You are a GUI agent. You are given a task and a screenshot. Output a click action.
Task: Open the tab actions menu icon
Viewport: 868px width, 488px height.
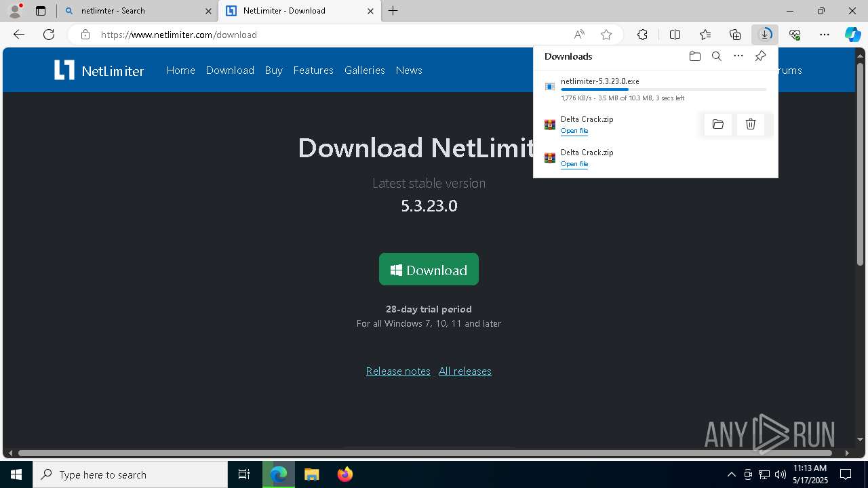tap(41, 11)
